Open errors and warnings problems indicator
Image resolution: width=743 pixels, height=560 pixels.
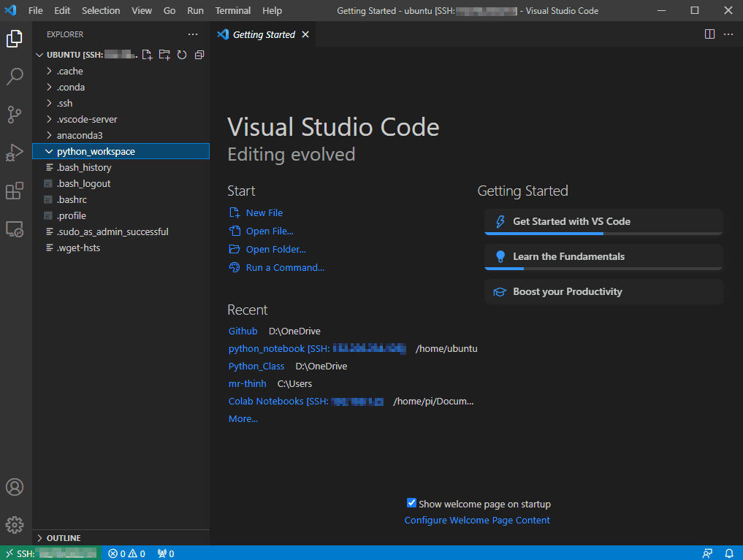(x=126, y=553)
